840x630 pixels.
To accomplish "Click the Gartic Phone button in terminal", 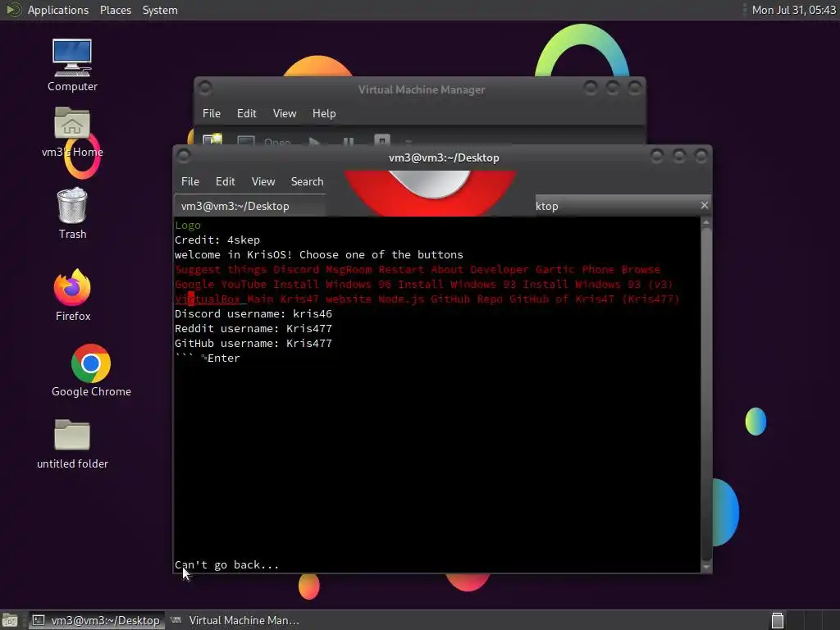I will pos(575,269).
